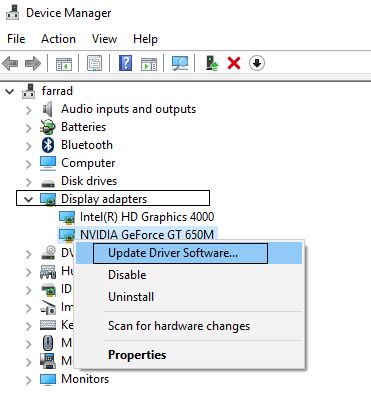371x399 pixels.
Task: Click the Properties sheet toolbar icon
Action: pyautogui.click(x=94, y=63)
